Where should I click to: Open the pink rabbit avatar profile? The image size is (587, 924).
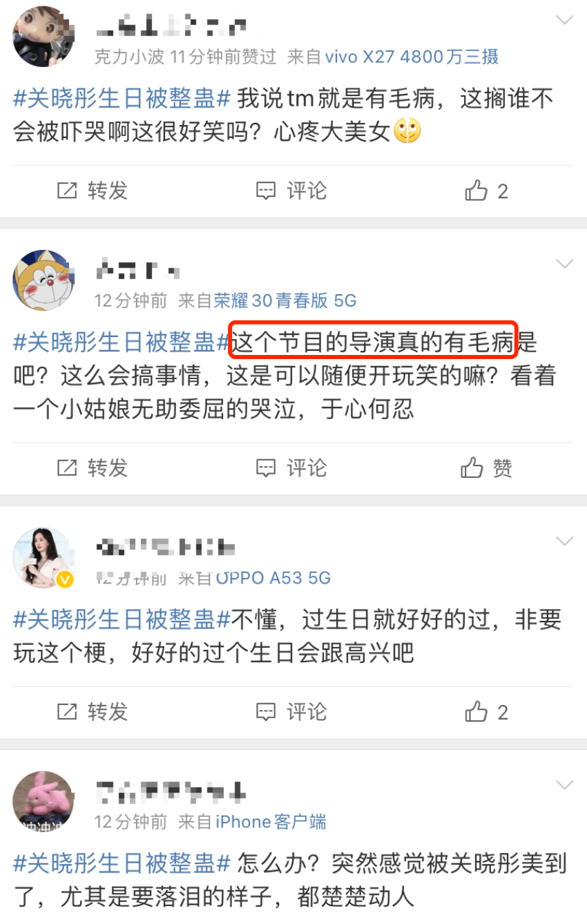(x=44, y=802)
